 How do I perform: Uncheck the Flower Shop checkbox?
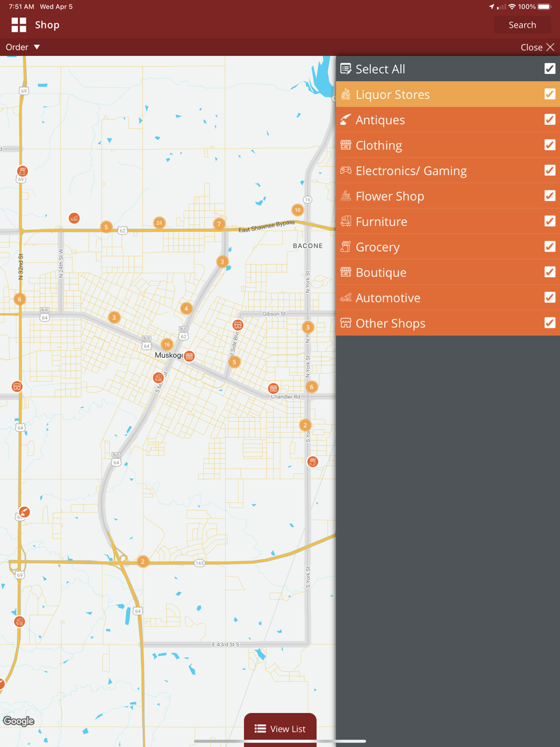click(550, 195)
